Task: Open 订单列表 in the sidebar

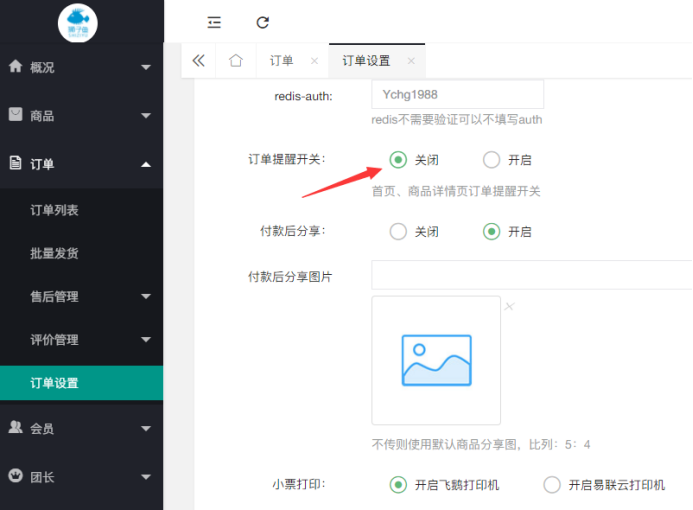Action: pos(55,210)
